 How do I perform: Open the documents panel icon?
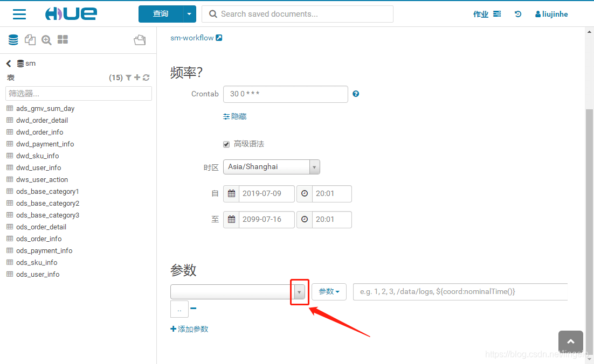click(x=30, y=40)
